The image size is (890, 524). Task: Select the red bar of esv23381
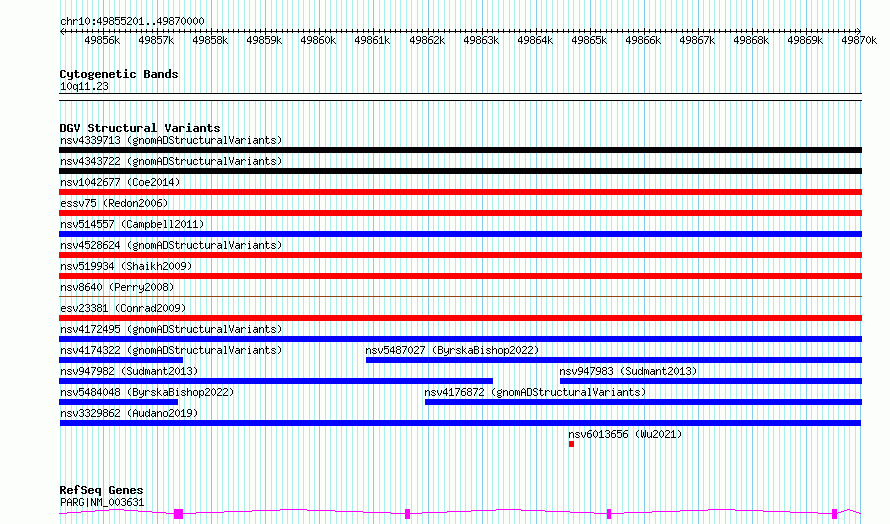coord(460,318)
